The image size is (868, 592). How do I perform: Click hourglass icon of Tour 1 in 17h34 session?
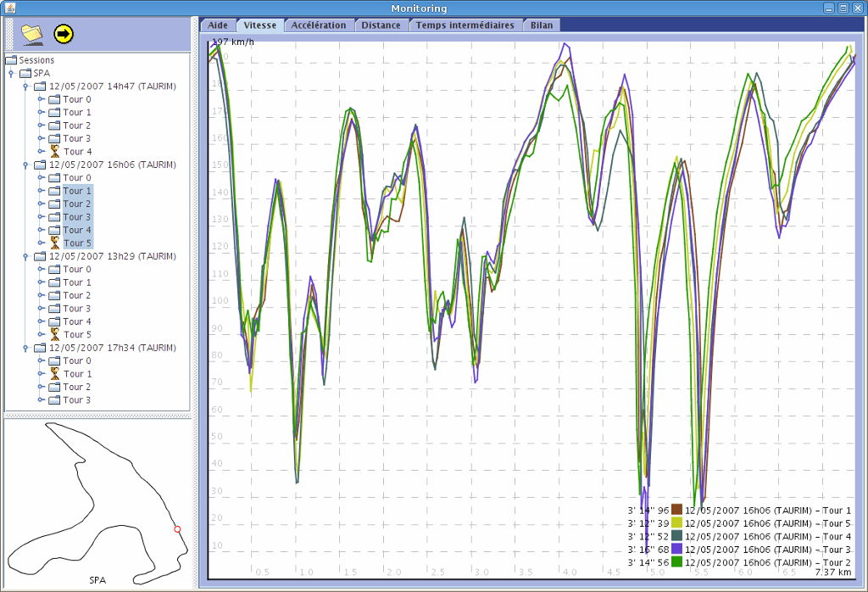pos(54,374)
